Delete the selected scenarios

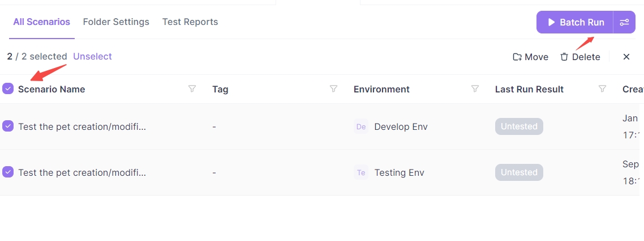pos(580,57)
